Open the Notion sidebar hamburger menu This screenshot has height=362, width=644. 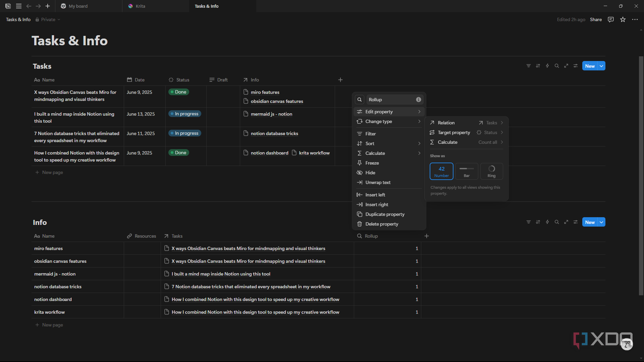(19, 6)
